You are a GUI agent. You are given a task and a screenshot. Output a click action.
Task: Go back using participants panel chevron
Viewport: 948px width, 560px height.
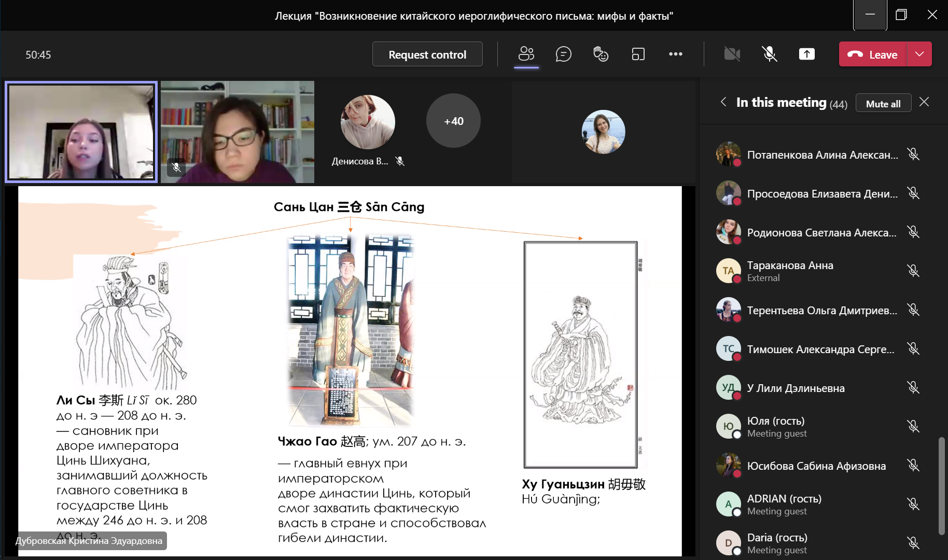(723, 102)
